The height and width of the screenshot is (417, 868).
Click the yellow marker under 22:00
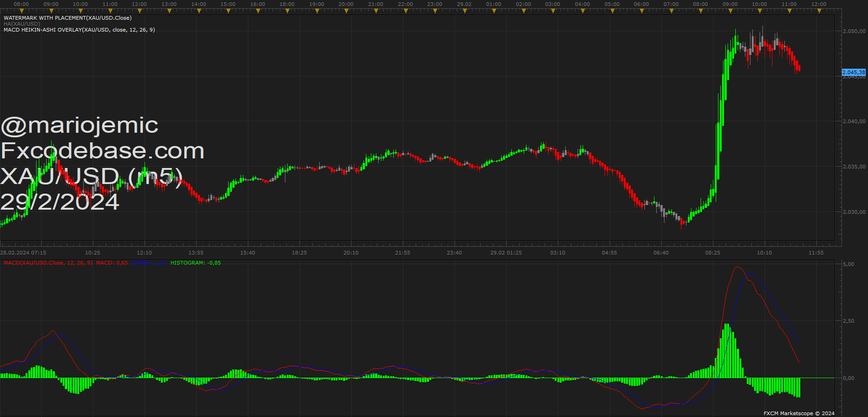coord(406,11)
